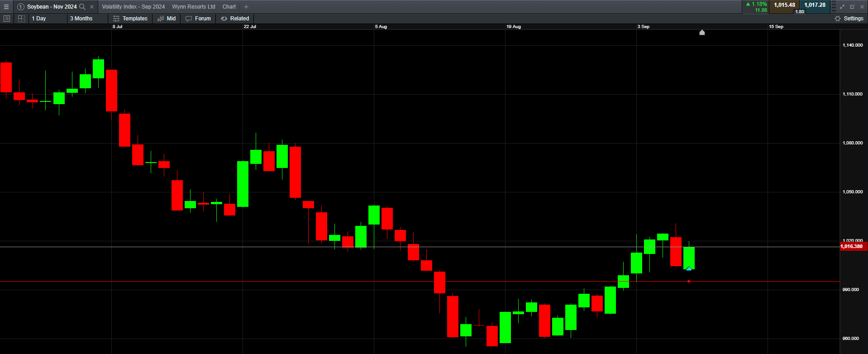Click the 15 Sep date label

tap(776, 27)
